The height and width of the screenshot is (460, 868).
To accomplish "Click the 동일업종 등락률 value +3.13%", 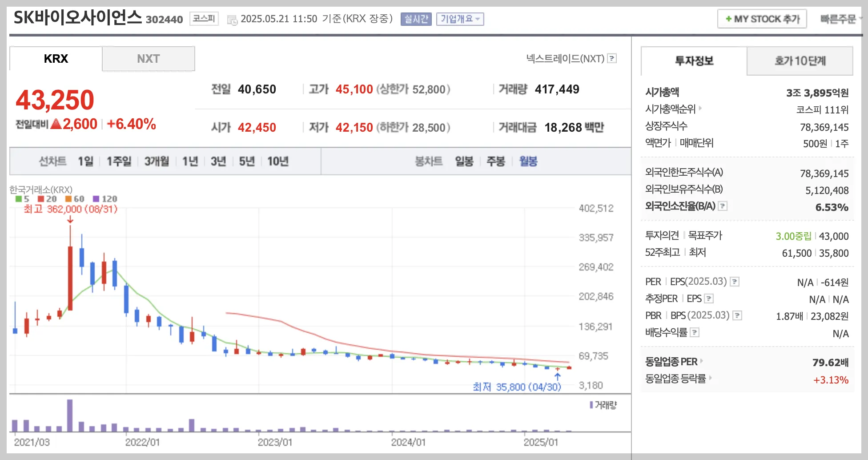I will (831, 380).
